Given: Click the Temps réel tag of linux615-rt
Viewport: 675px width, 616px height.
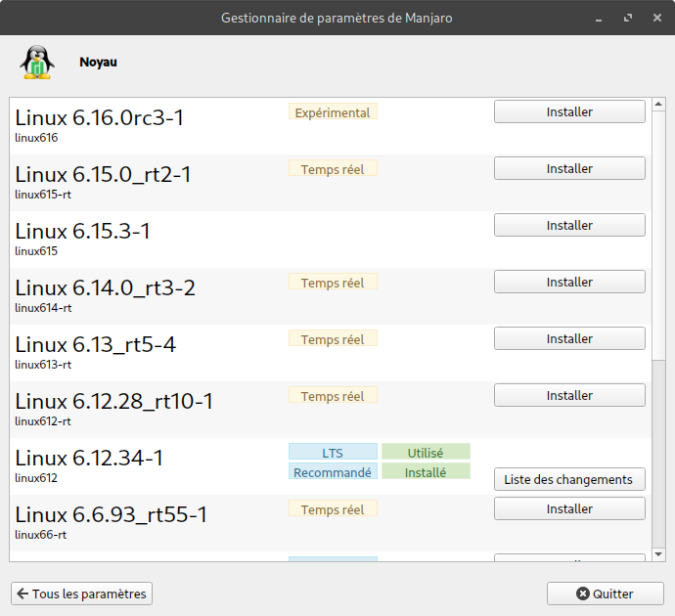Looking at the screenshot, I should [x=333, y=169].
